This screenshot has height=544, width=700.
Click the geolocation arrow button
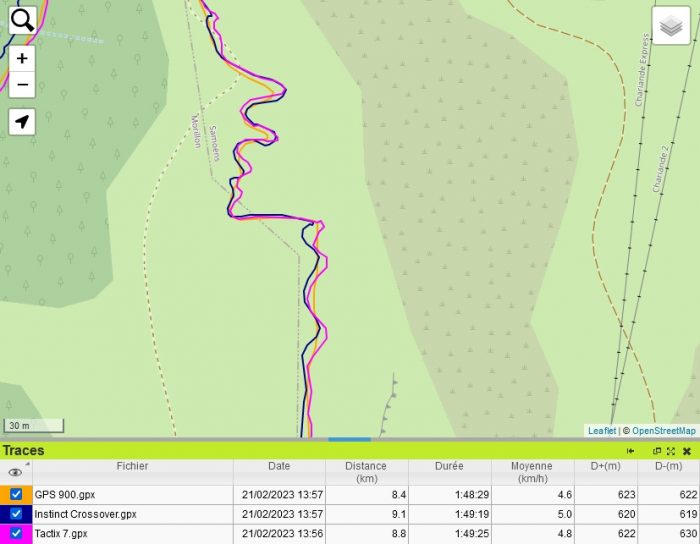pos(21,122)
